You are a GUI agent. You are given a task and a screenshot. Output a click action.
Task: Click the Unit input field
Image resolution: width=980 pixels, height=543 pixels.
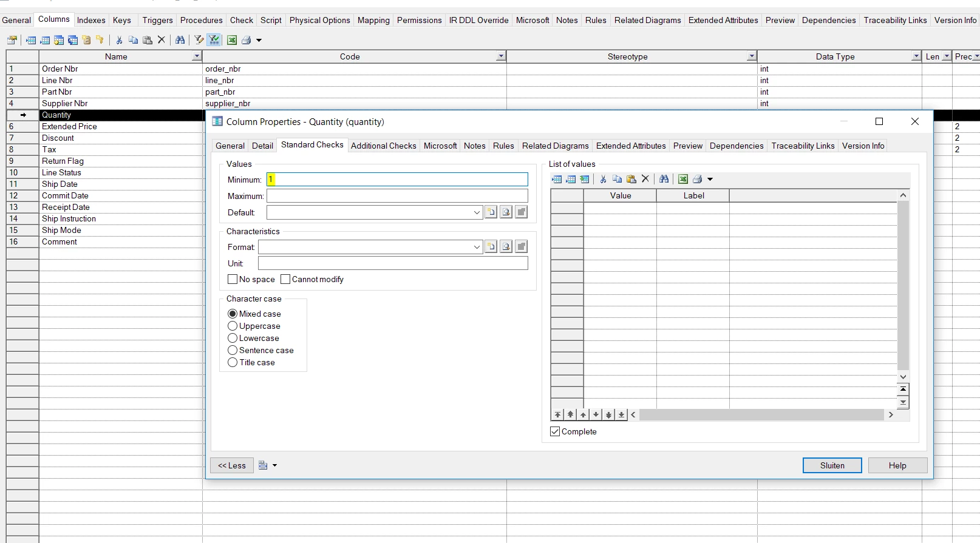(393, 263)
